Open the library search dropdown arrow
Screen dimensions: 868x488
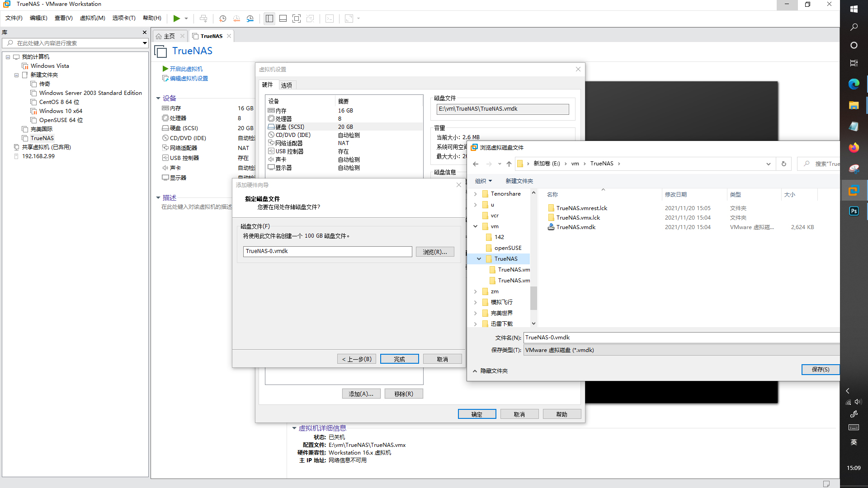[x=145, y=43]
